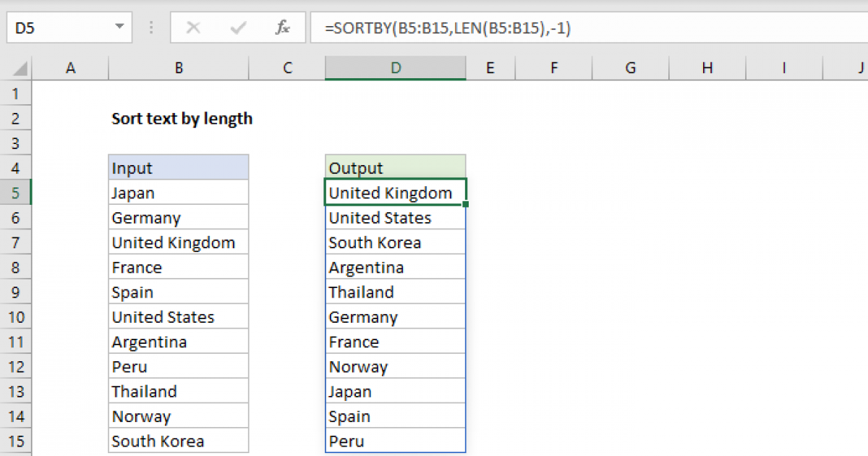The height and width of the screenshot is (456, 868).
Task: Select the cell containing United Kingdom in Output
Action: point(395,192)
